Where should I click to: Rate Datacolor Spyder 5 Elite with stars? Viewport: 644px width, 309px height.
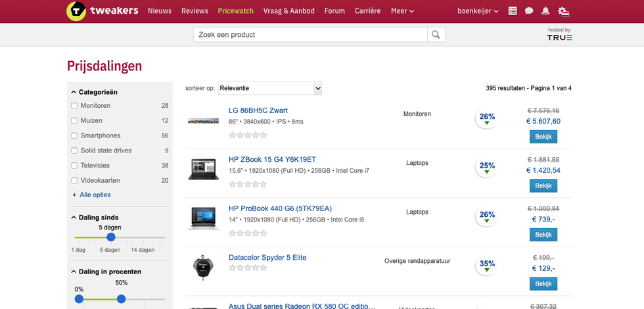[x=248, y=268]
